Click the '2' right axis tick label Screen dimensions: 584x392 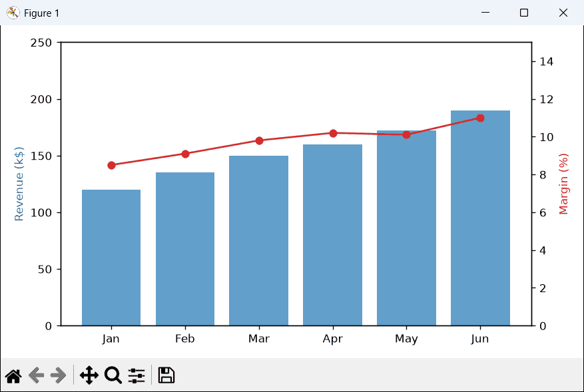tap(543, 288)
